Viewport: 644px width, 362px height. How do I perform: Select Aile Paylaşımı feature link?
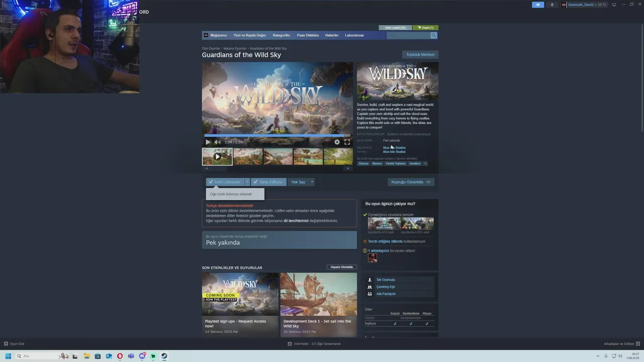(386, 294)
